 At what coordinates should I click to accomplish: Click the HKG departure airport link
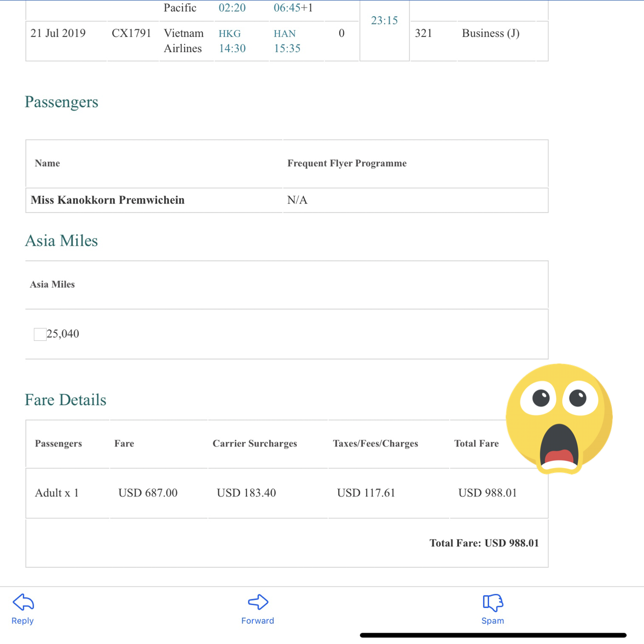230,33
